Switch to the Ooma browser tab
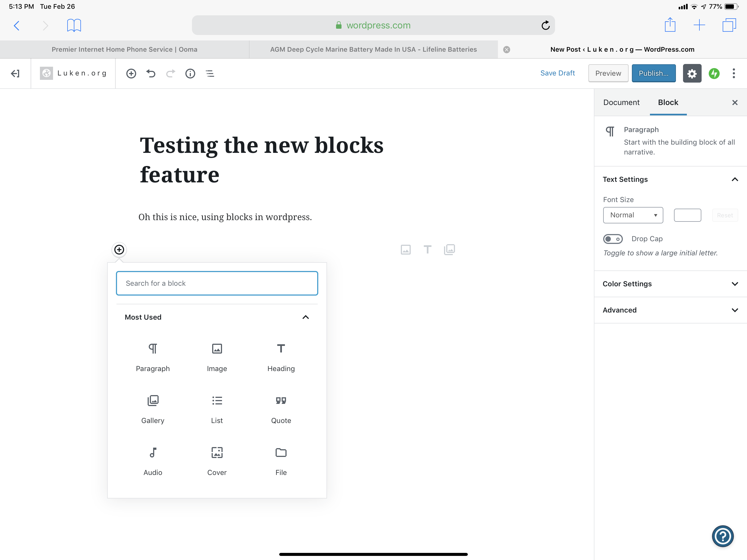 (x=124, y=49)
